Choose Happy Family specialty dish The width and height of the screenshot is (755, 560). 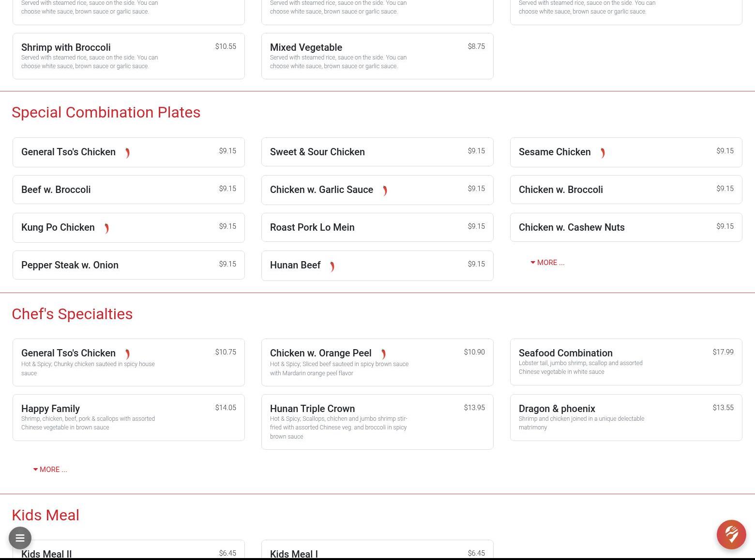pos(129,418)
